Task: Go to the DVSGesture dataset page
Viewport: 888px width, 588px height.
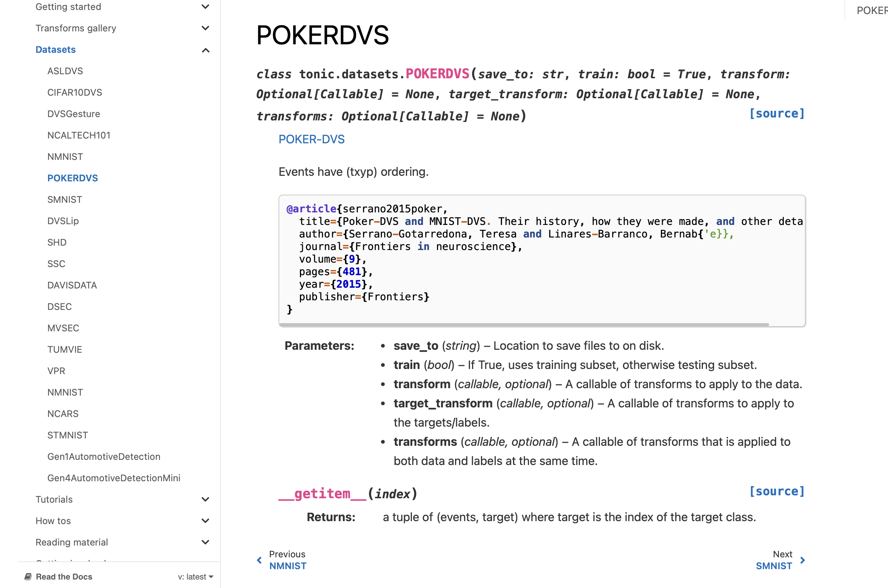Action: [74, 114]
